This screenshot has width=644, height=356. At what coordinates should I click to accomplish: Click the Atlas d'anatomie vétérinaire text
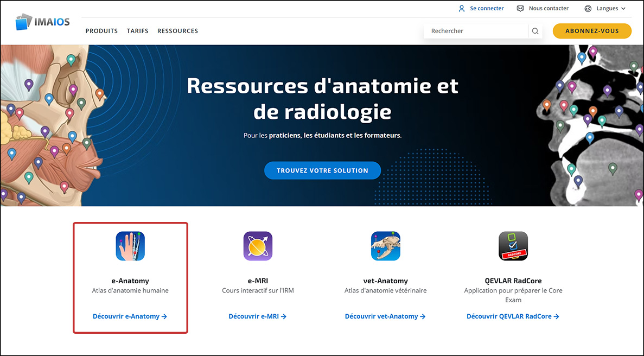[x=386, y=291]
